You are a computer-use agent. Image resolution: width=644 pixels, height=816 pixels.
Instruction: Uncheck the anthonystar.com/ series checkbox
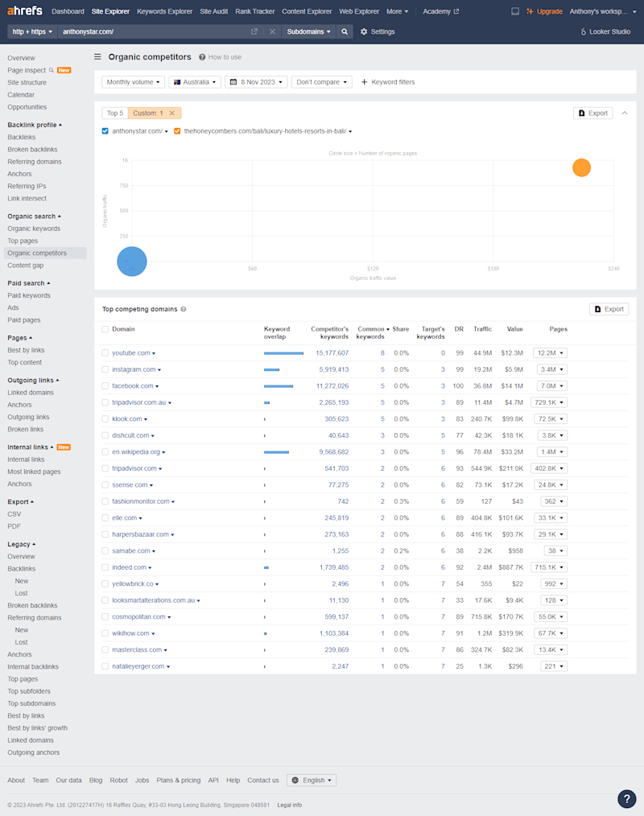[x=105, y=131]
